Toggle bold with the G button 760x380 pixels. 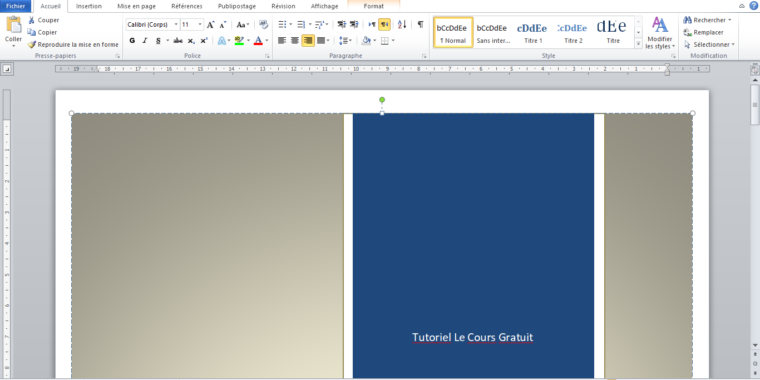[x=132, y=41]
